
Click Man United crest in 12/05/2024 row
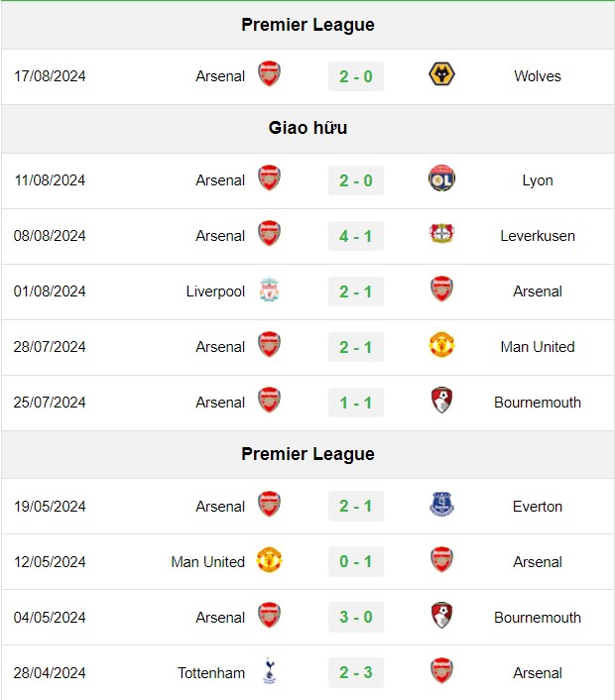[270, 560]
